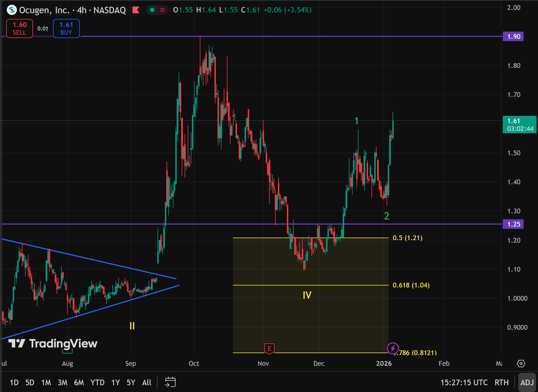This screenshot has height=392, width=538.
Task: Select the 1M time range
Action: (46, 383)
